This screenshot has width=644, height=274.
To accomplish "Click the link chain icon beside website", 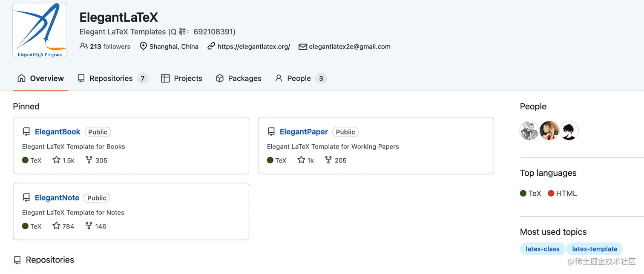I will tap(211, 46).
